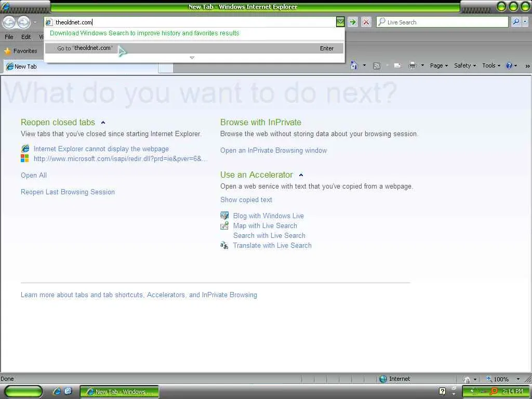This screenshot has width=532, height=399.
Task: Expand the autocomplete list with the down chevron
Action: (x=192, y=58)
